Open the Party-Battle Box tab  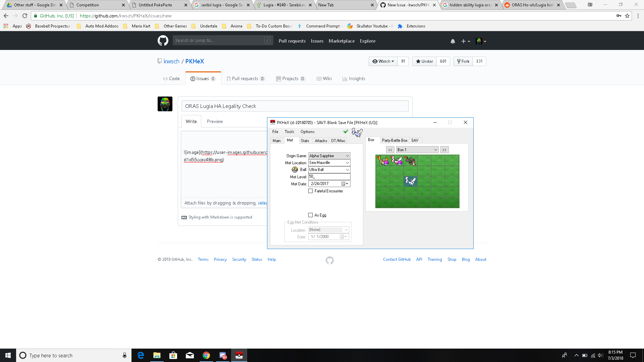[394, 140]
